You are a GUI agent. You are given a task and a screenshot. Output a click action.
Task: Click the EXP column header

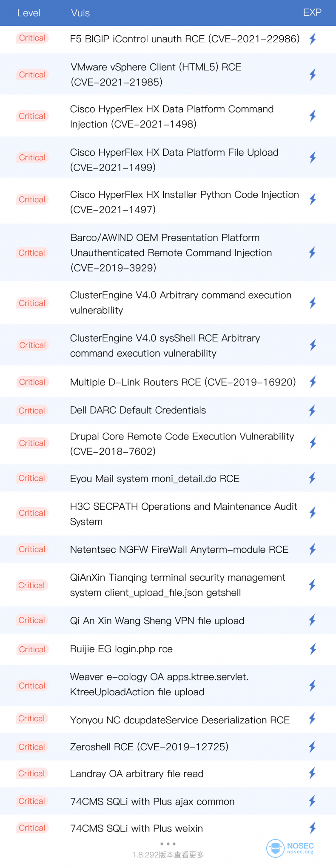point(312,12)
